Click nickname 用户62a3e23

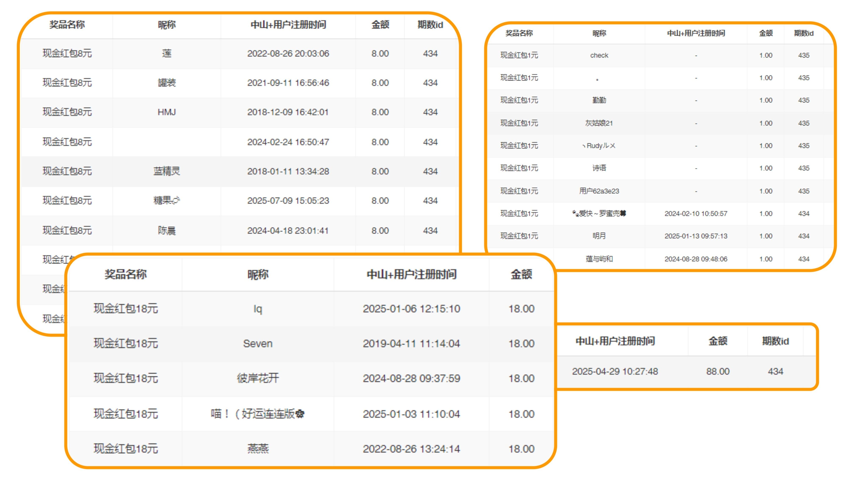599,191
